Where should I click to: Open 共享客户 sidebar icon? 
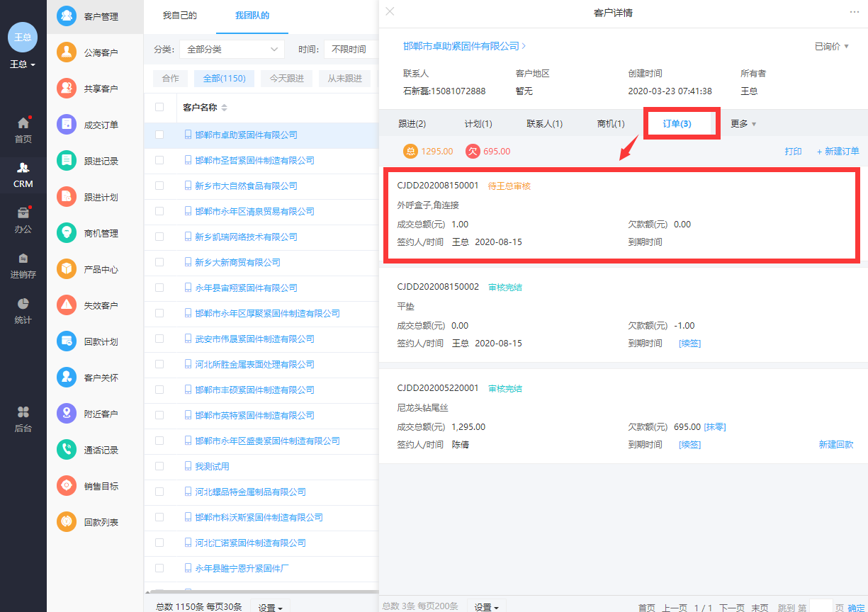click(x=67, y=89)
